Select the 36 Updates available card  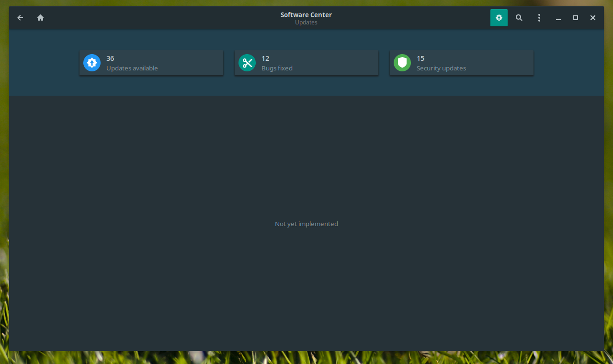pyautogui.click(x=151, y=63)
